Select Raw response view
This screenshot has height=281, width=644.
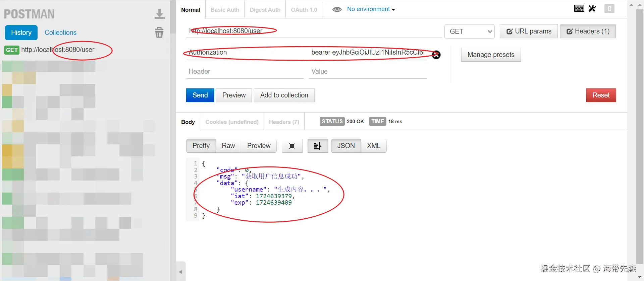click(228, 146)
